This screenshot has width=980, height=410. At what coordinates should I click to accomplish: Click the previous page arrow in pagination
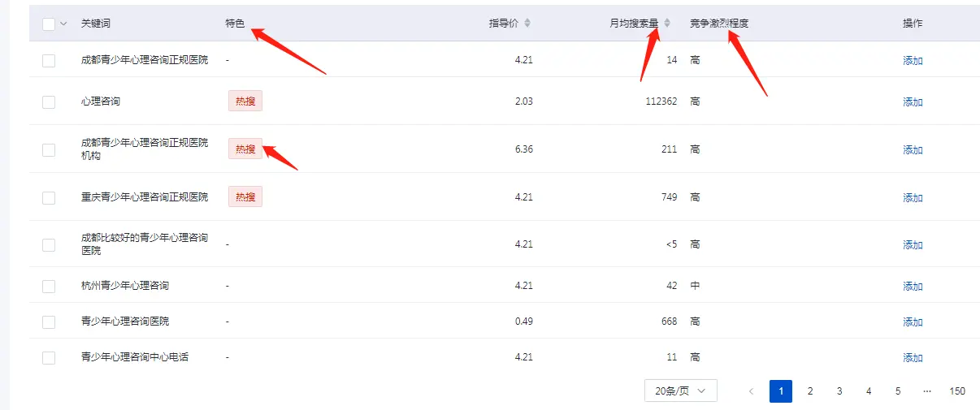pos(751,391)
